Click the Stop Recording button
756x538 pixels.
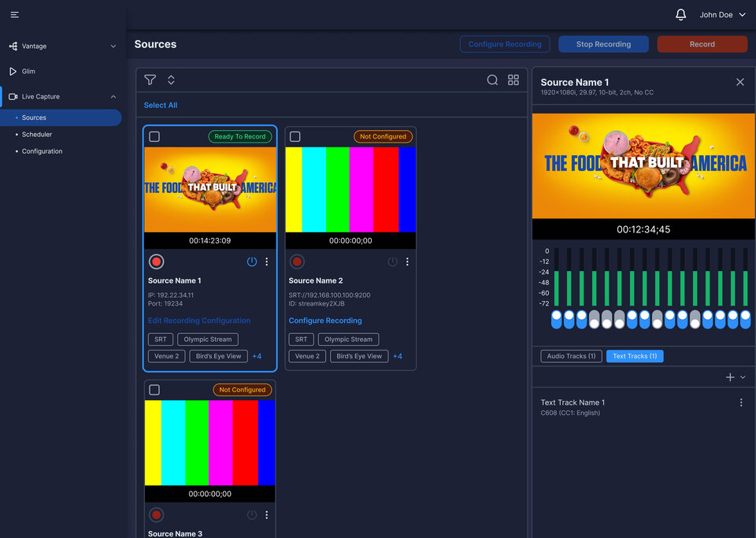603,44
